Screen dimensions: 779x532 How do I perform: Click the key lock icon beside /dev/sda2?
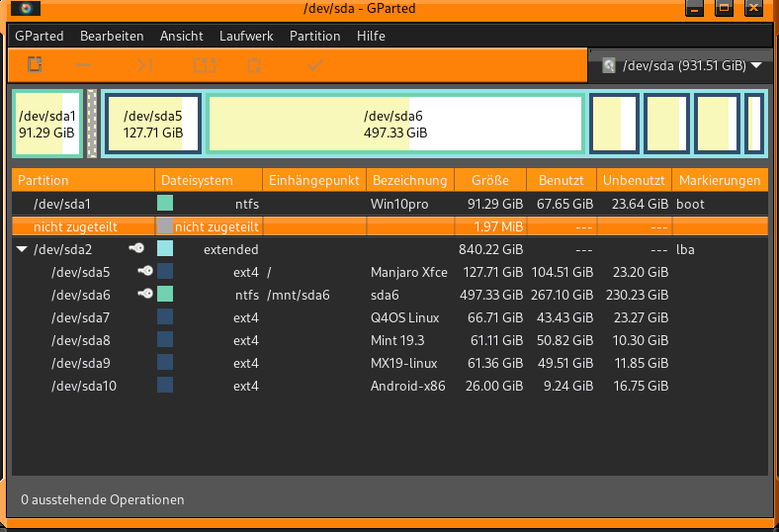136,249
